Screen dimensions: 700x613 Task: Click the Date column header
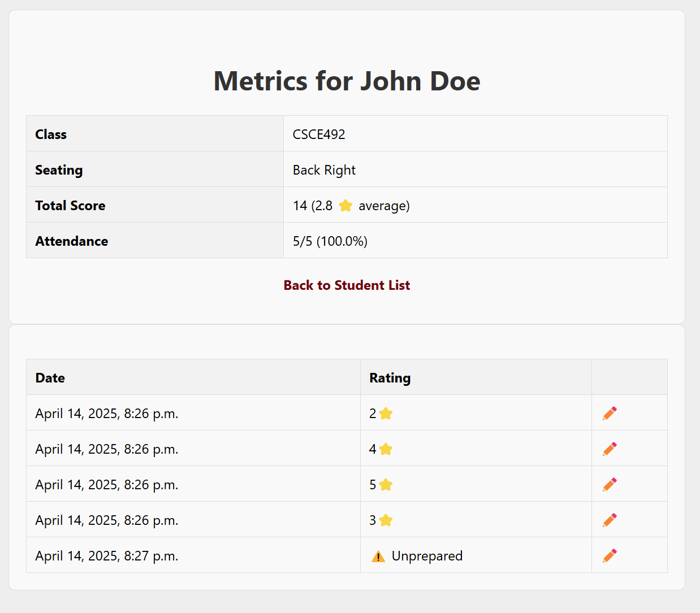(50, 378)
